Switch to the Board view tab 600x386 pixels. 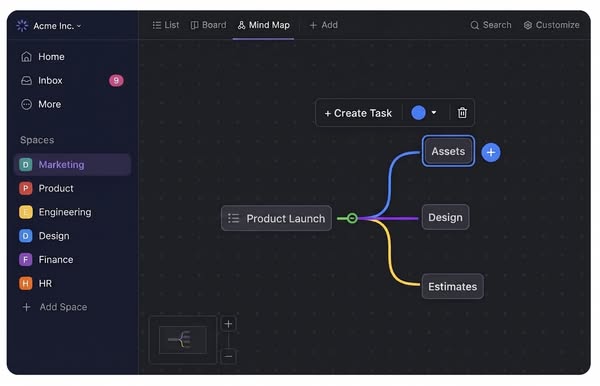pyautogui.click(x=209, y=25)
